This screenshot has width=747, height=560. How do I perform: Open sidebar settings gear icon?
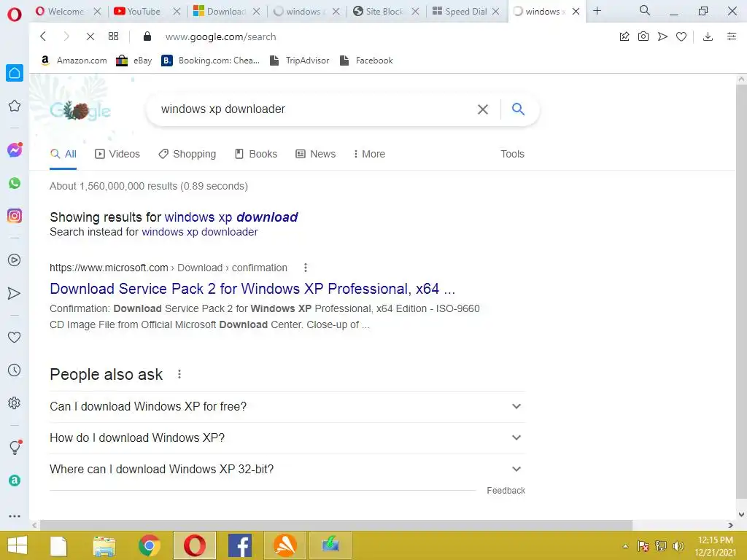[15, 402]
